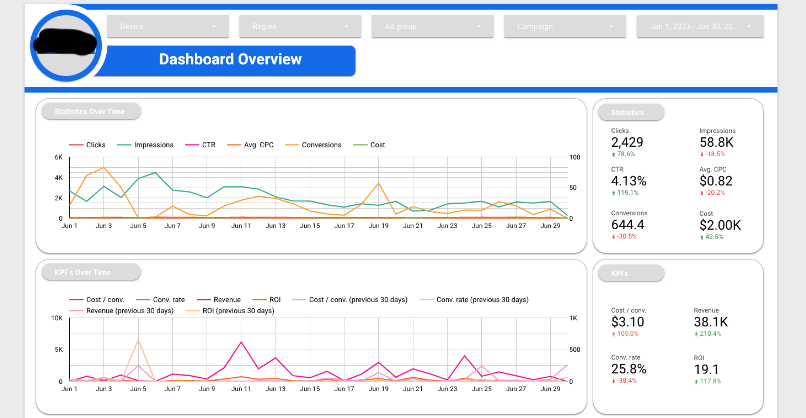Viewport: 806px width, 418px height.
Task: Click the Dashboard Overview title banner
Action: (x=230, y=60)
